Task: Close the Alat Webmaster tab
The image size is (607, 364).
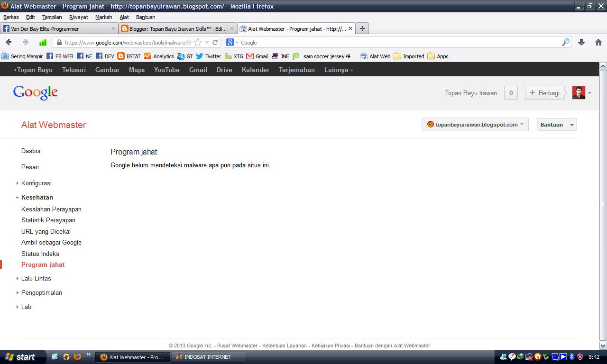Action: [x=350, y=28]
